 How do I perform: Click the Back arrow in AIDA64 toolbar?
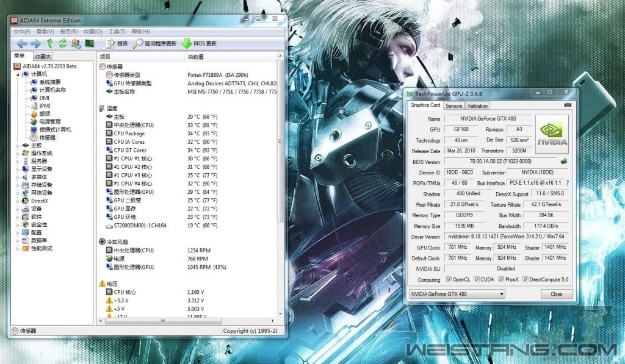(21, 43)
